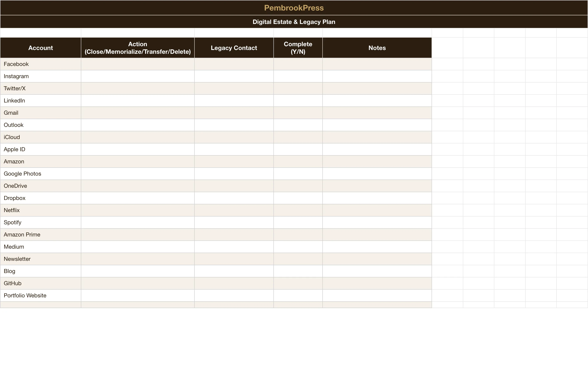Select the GitHub account cell
Screen dimensions: 588x378
tap(41, 283)
